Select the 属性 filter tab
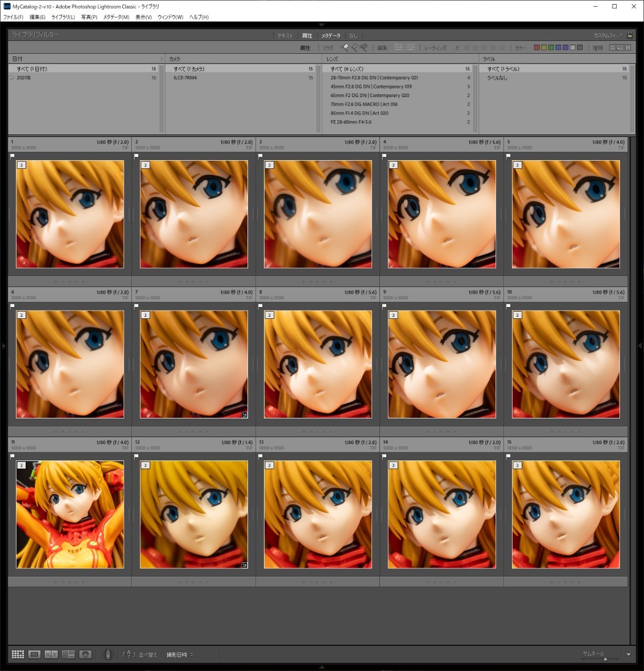This screenshot has height=671, width=644. pos(307,35)
